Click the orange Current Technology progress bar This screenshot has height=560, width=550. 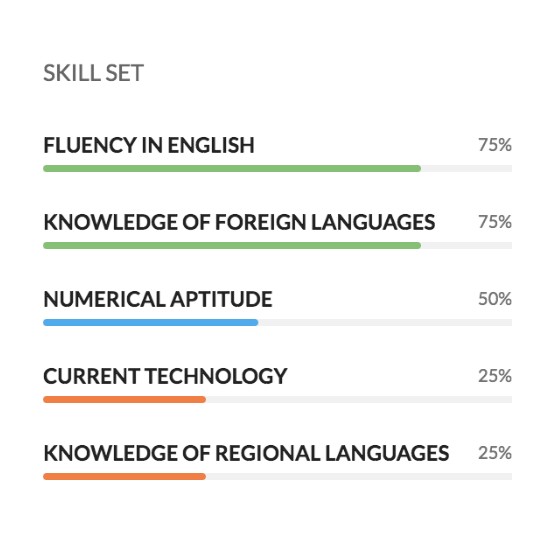coord(125,399)
